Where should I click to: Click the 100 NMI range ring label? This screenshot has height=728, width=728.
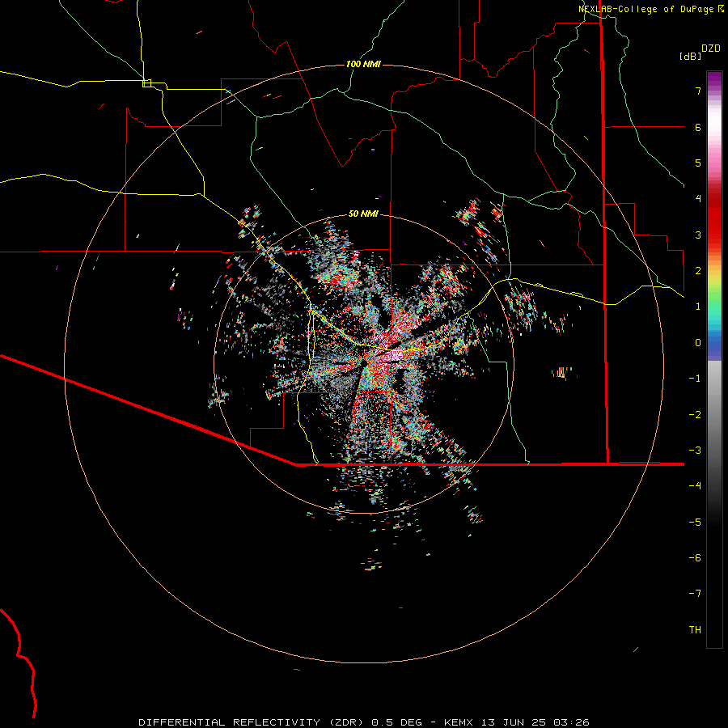click(363, 64)
